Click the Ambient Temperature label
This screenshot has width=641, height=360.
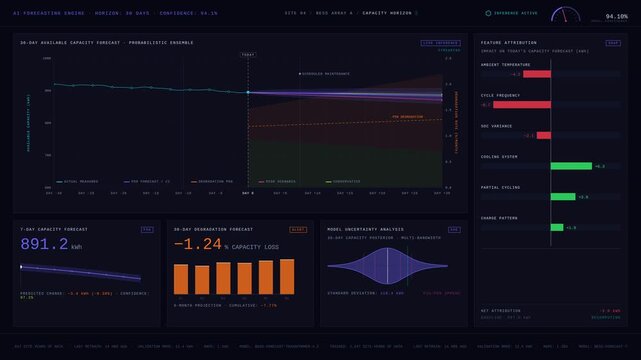pos(505,65)
